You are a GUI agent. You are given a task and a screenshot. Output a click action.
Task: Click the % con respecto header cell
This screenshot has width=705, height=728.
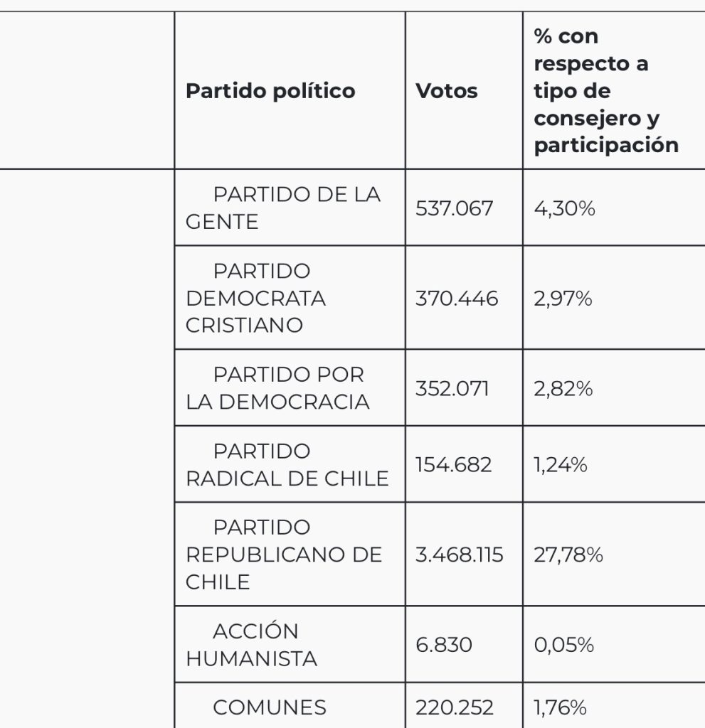[x=614, y=90]
